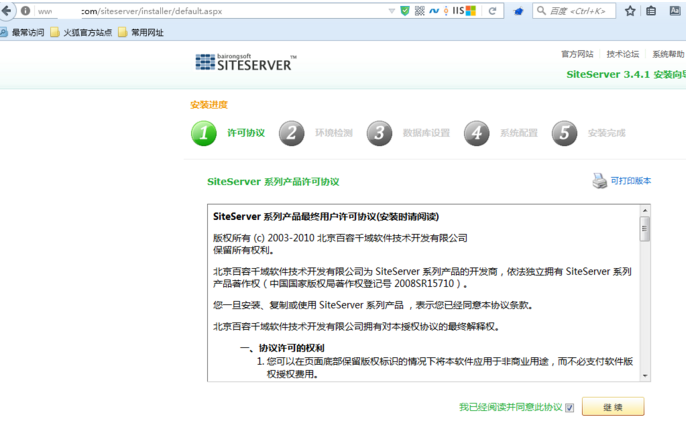Screen dimensions: 686x423
Task: Click the license box scroll up arrow
Action: coord(645,210)
